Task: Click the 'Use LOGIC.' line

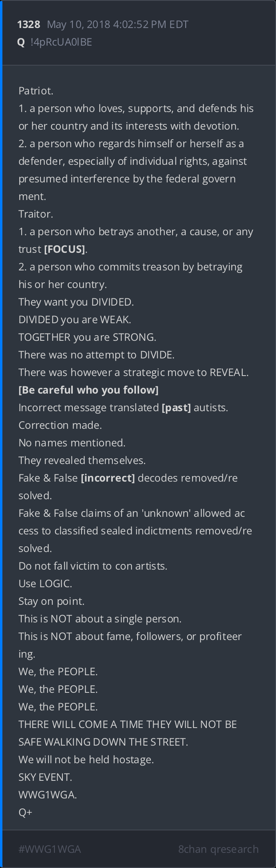Action: point(45,584)
